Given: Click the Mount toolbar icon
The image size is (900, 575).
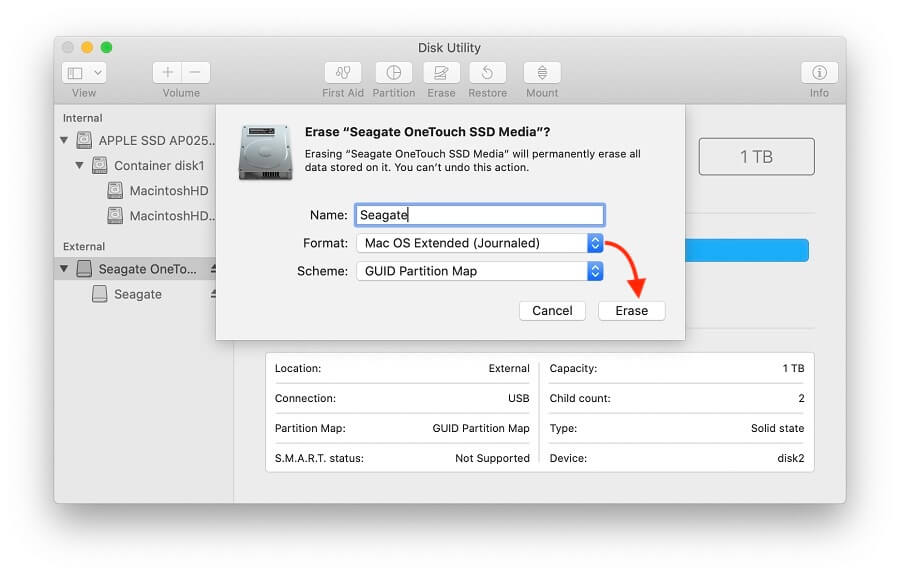Looking at the screenshot, I should click(542, 73).
